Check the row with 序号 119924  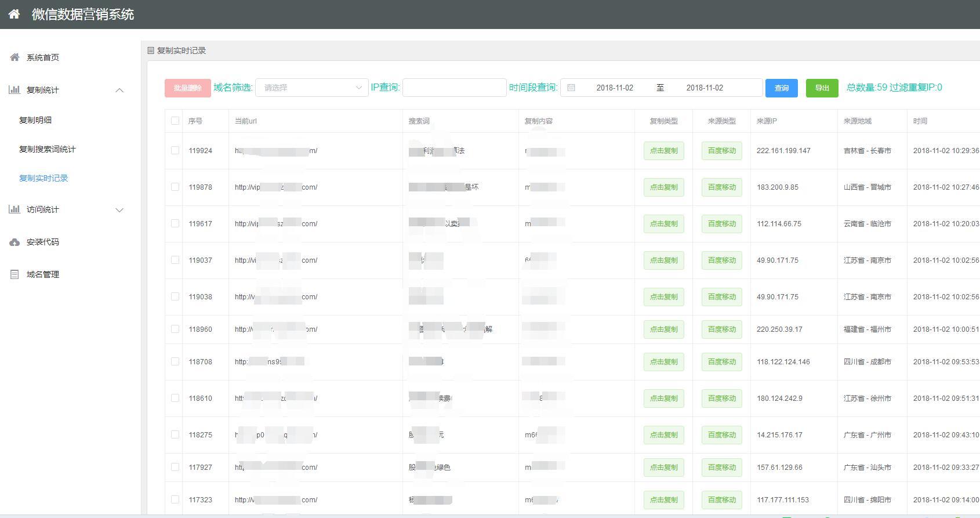[x=175, y=150]
